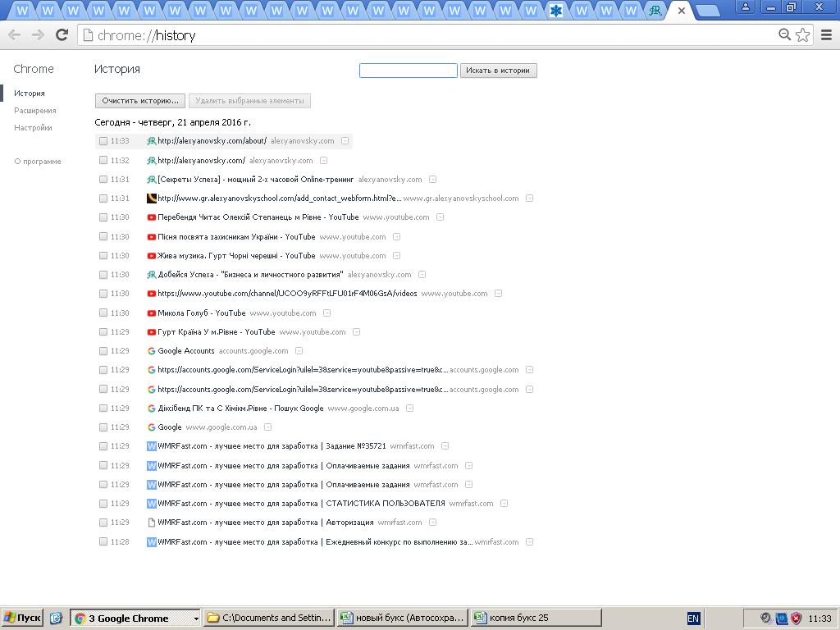Click the EN language indicator
The height and width of the screenshot is (630, 840).
click(693, 619)
